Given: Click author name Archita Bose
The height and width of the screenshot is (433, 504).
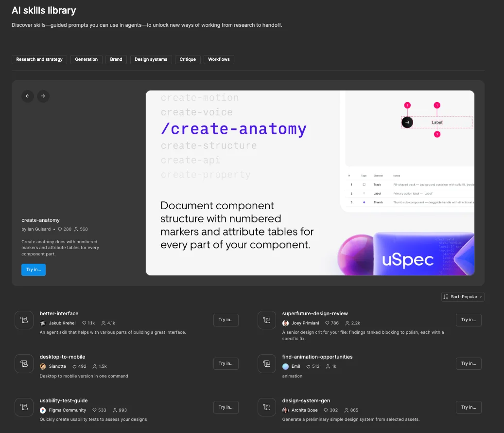Looking at the screenshot, I should point(304,410).
